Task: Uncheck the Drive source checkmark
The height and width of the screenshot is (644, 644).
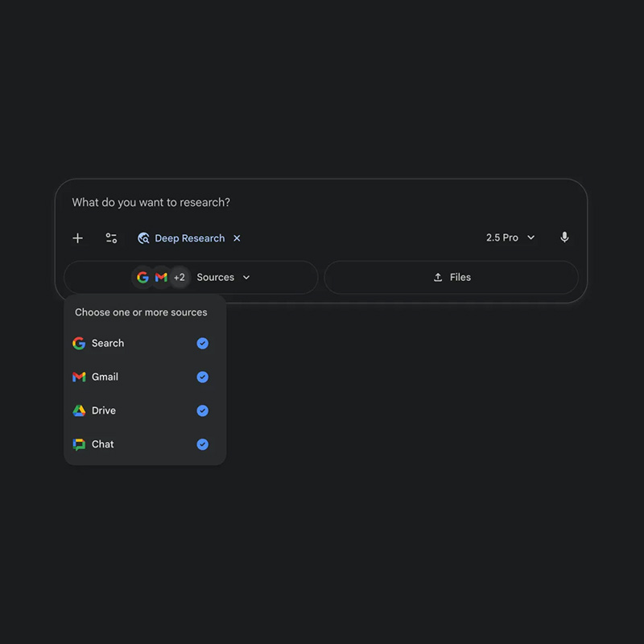Action: tap(203, 411)
